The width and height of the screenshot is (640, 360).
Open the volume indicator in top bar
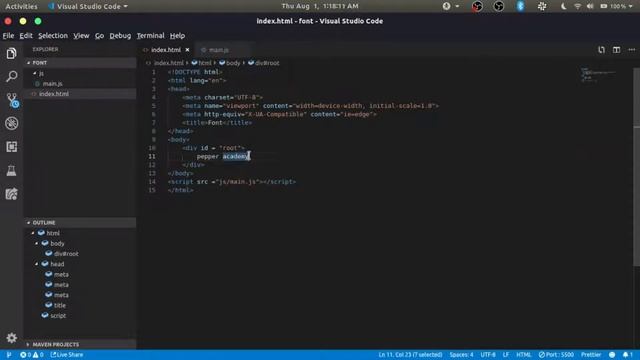point(590,6)
